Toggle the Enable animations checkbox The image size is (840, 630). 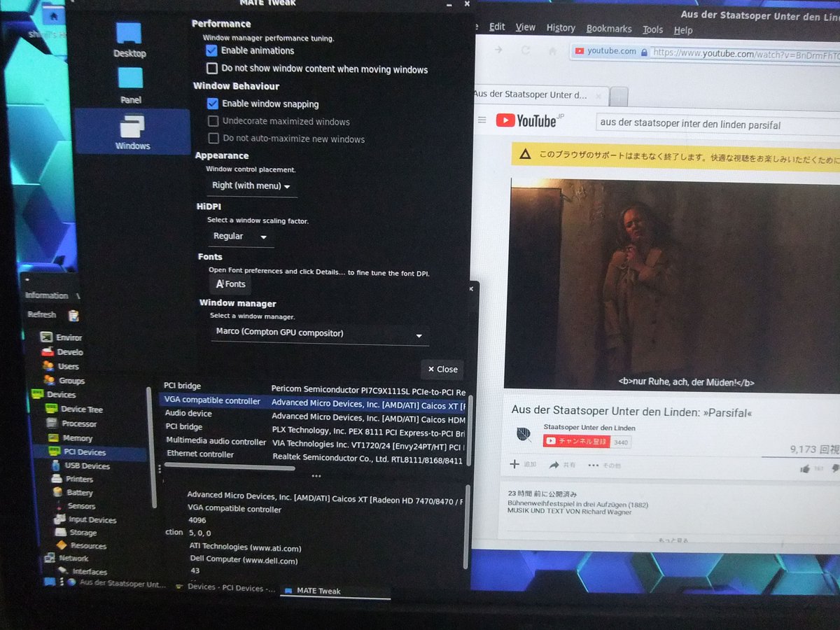pyautogui.click(x=211, y=50)
